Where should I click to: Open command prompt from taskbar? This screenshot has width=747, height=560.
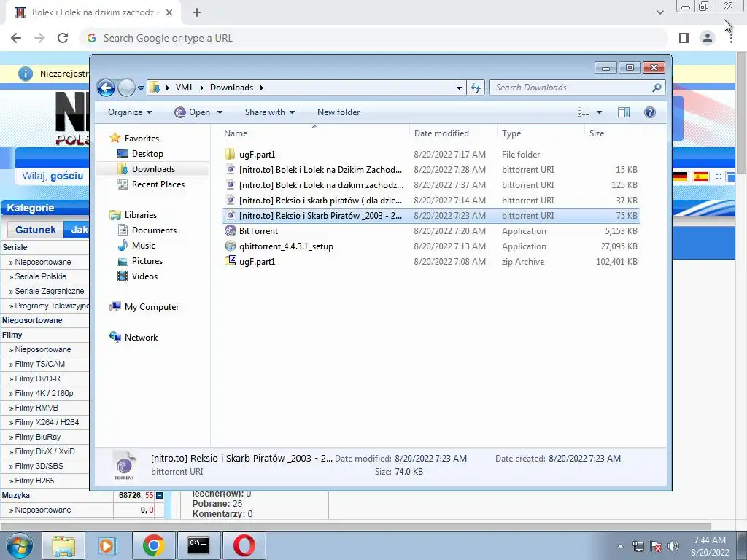coord(198,545)
